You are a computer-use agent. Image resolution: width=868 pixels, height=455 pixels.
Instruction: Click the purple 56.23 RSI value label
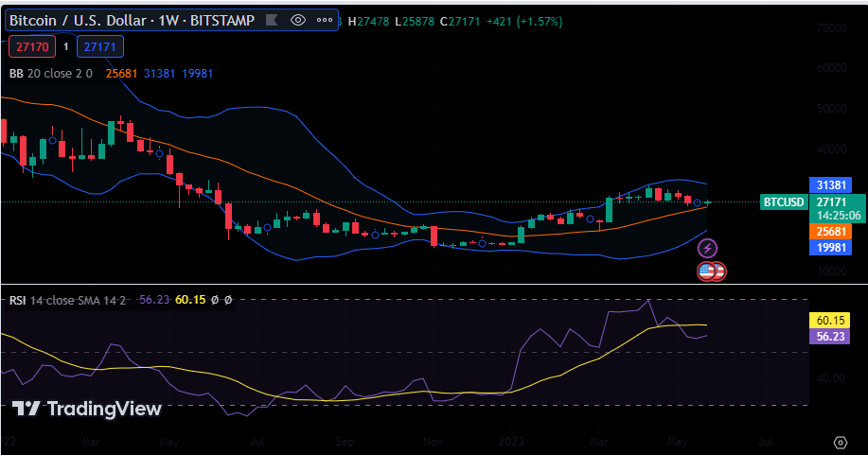pos(830,335)
